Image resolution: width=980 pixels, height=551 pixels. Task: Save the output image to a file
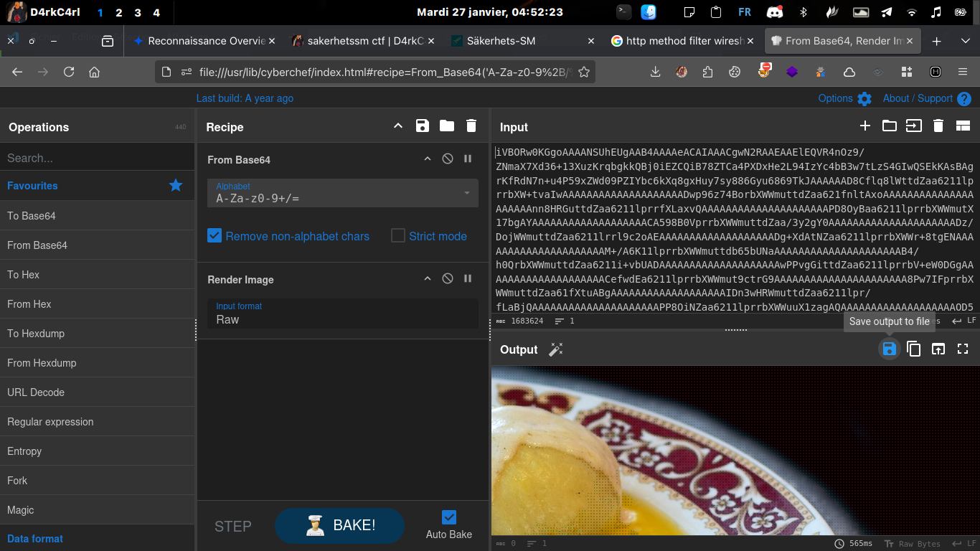(x=890, y=349)
